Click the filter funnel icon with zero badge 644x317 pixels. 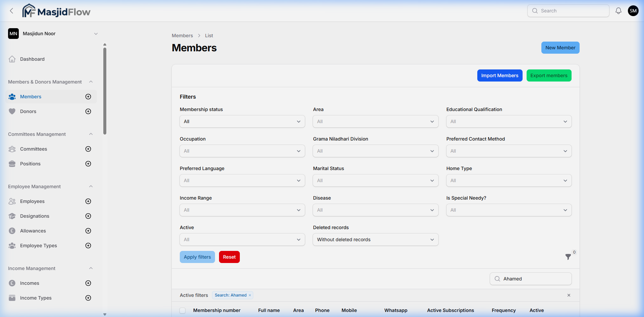click(568, 257)
